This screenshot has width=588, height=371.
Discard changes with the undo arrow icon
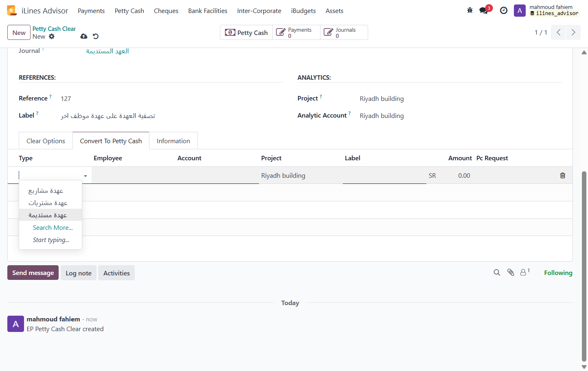coord(96,36)
